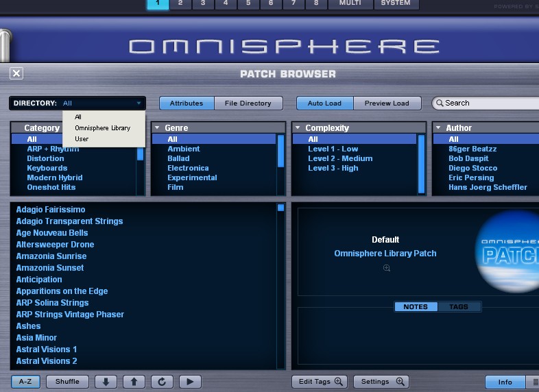The image size is (539, 392).
Task: Click the Info button
Action: coord(505,382)
